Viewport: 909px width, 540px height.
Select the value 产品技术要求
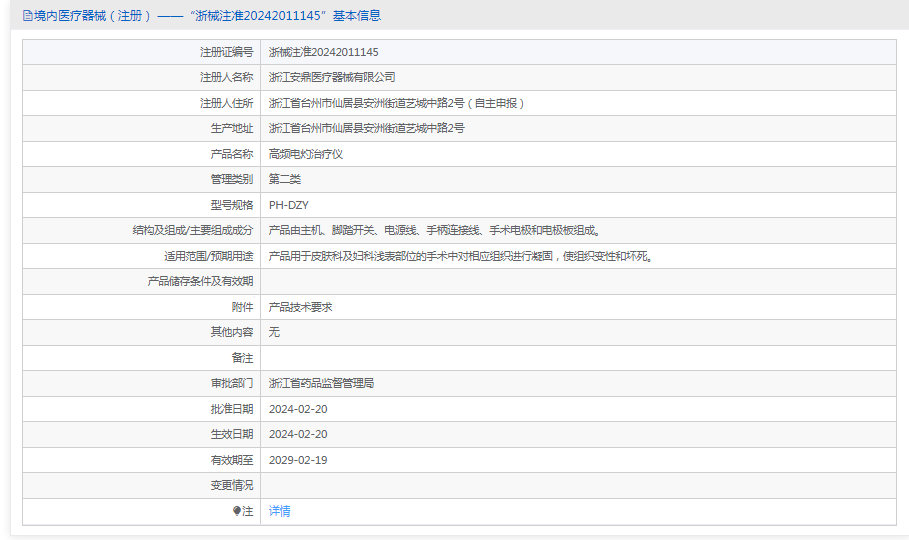click(x=301, y=307)
